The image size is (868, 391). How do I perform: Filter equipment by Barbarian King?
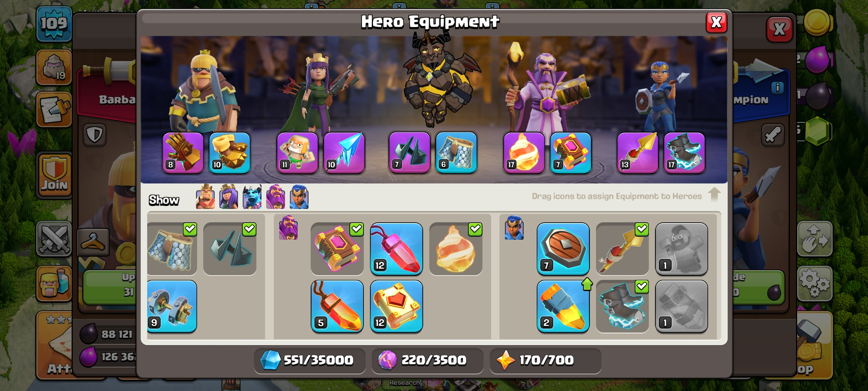pyautogui.click(x=205, y=197)
